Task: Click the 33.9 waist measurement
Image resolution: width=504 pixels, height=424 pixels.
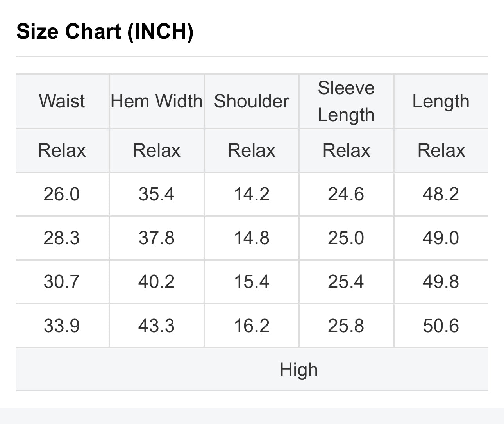Action: (62, 326)
